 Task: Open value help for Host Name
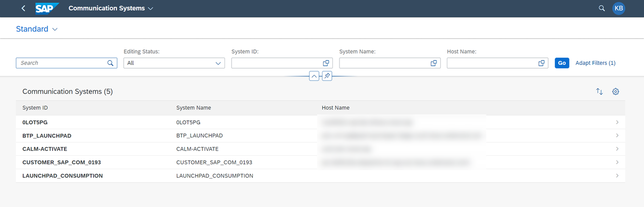pos(542,63)
